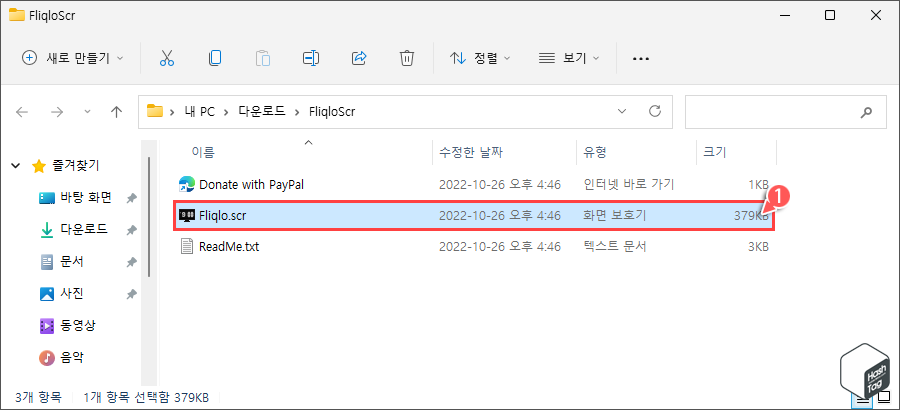Open 사진 in the sidebar

pos(72,294)
